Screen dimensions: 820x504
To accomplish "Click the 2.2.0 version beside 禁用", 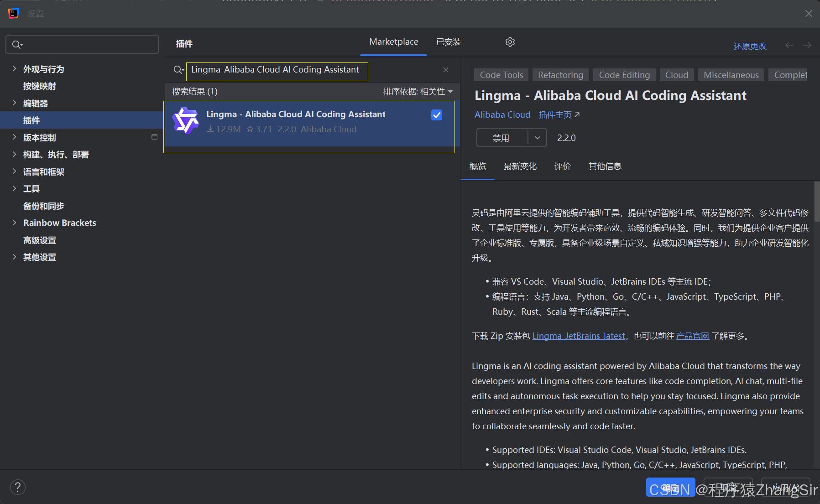I will 566,138.
